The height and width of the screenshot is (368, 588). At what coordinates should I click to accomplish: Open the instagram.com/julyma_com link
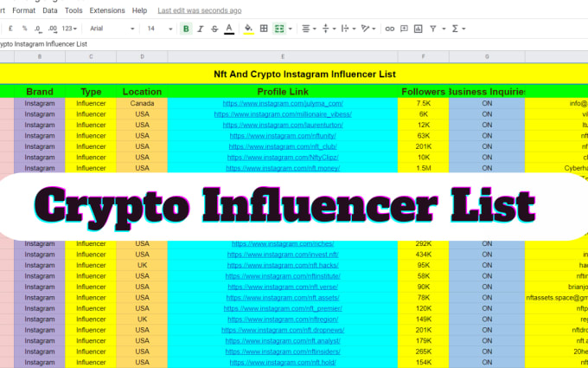(283, 103)
